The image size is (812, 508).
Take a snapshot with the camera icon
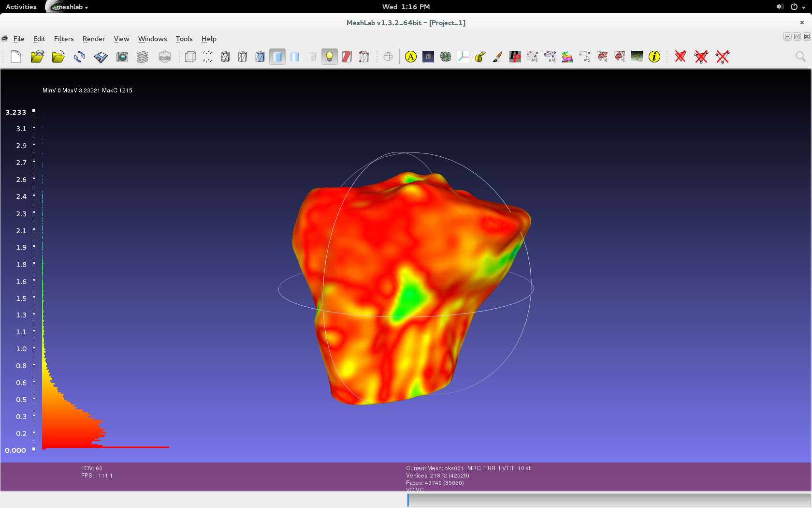[x=122, y=57]
